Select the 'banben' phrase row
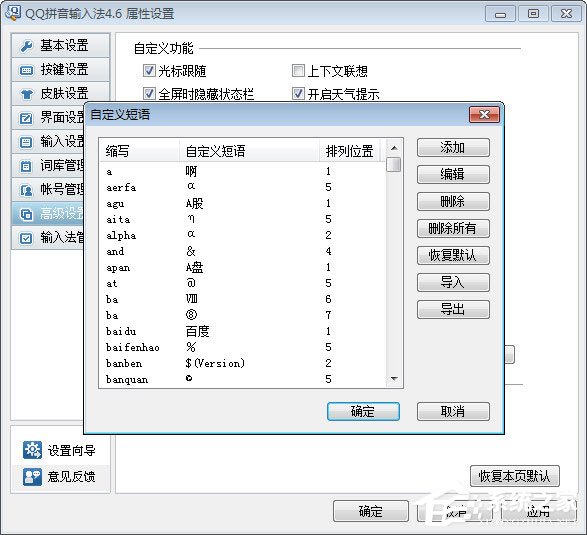 (x=243, y=363)
